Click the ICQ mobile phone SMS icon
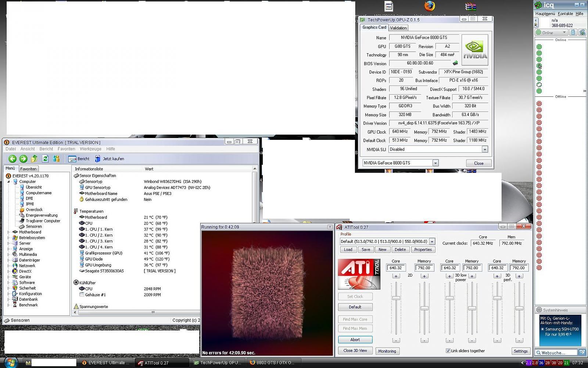The height and width of the screenshot is (368, 588). point(573,32)
